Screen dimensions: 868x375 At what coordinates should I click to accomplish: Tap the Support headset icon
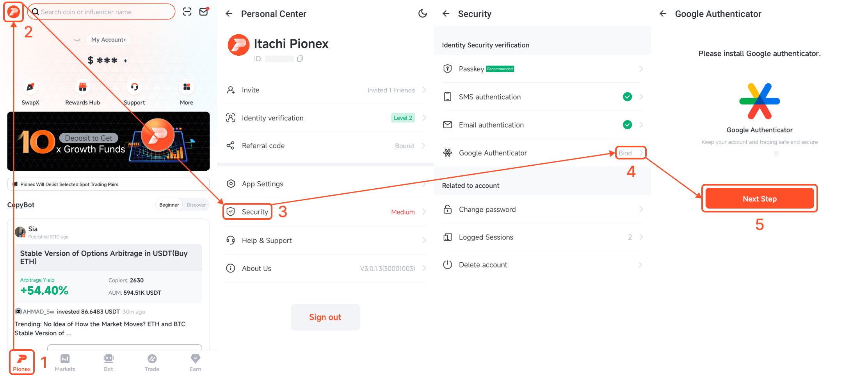(134, 87)
